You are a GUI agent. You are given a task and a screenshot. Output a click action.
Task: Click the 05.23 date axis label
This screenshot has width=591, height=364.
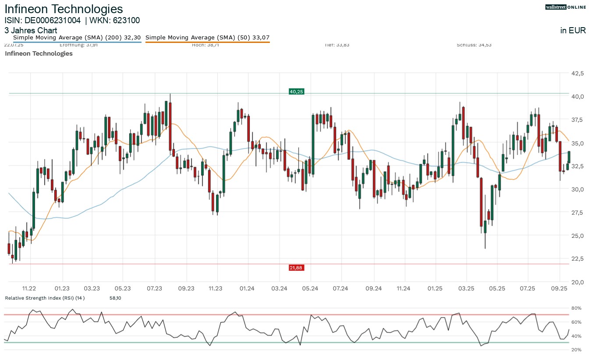click(x=123, y=288)
